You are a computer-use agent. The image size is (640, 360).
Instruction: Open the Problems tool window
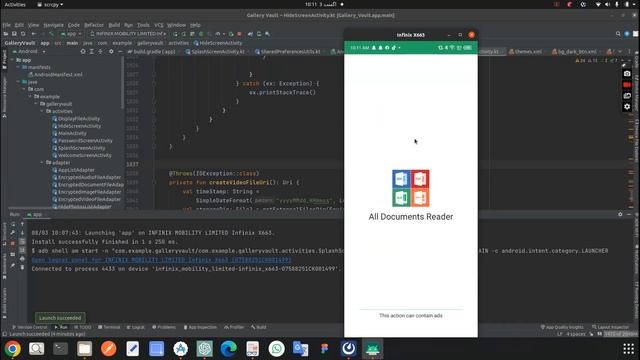[x=164, y=327]
